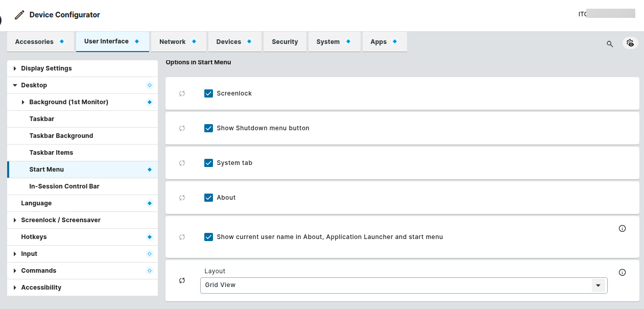The image size is (644, 309).
Task: Click the search magnifier icon
Action: [609, 44]
